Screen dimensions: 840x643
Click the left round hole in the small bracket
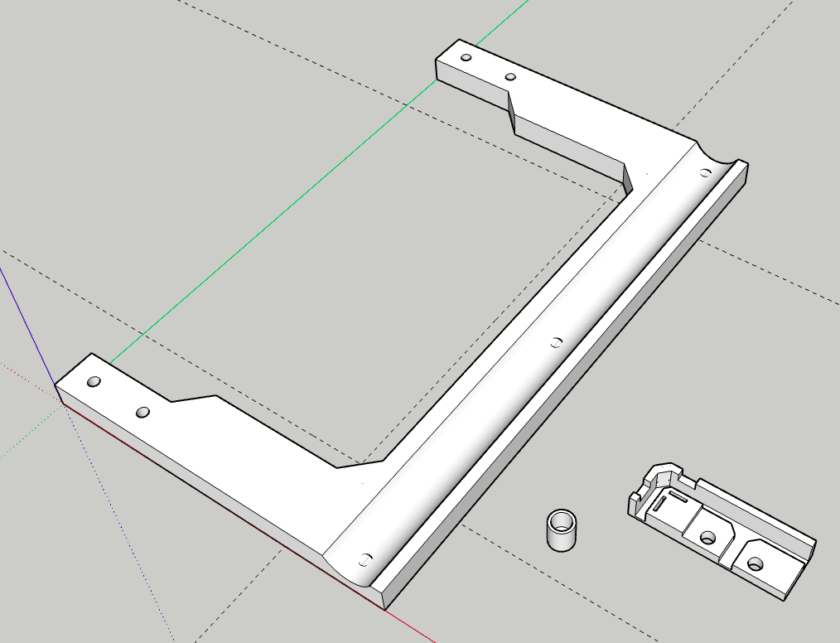[708, 538]
